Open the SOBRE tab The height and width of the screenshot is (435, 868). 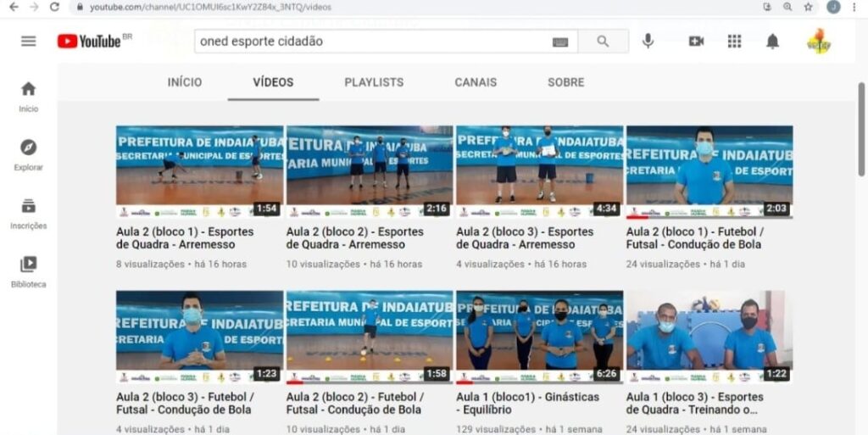(x=565, y=82)
